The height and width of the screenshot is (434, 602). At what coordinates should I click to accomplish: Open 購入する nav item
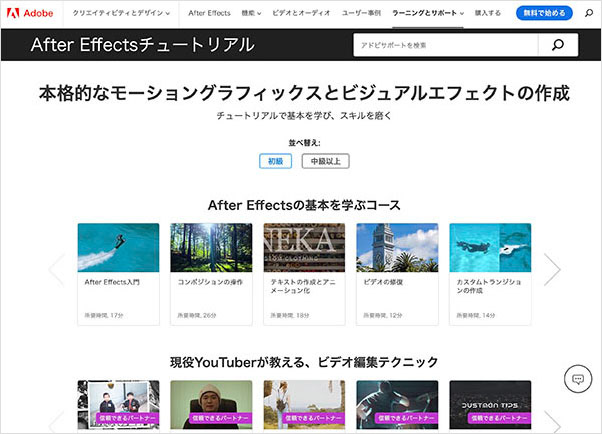[x=488, y=13]
